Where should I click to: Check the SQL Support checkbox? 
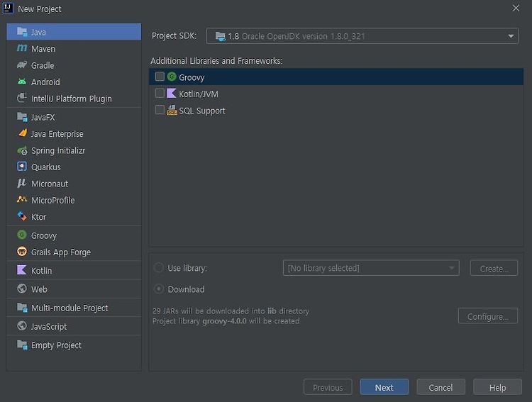click(160, 110)
